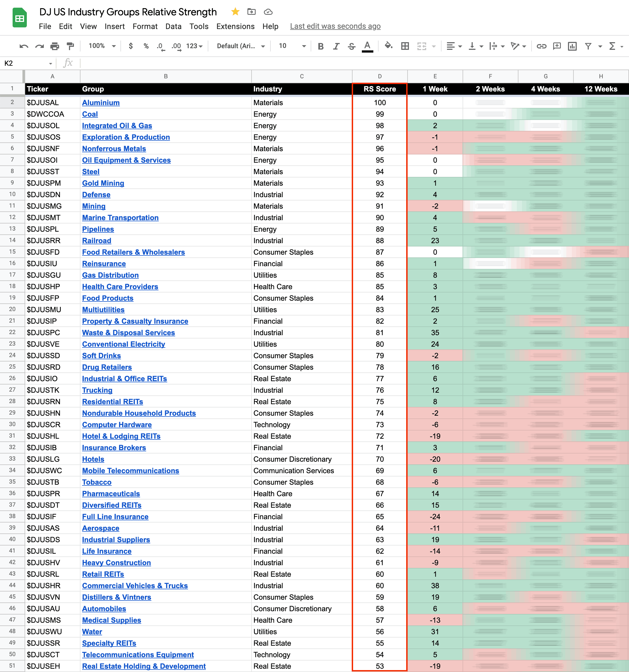Image resolution: width=629 pixels, height=672 pixels.
Task: Print the spreadsheet with printer icon
Action: [x=55, y=46]
